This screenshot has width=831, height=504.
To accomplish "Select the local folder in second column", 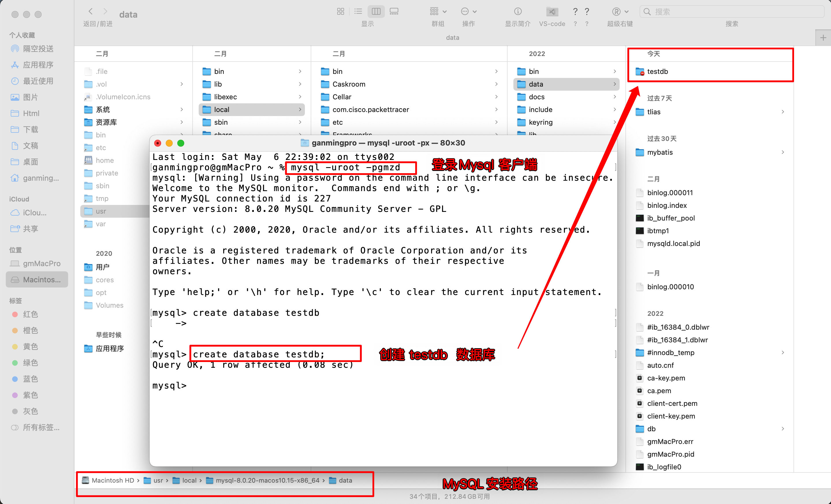I will click(x=251, y=110).
